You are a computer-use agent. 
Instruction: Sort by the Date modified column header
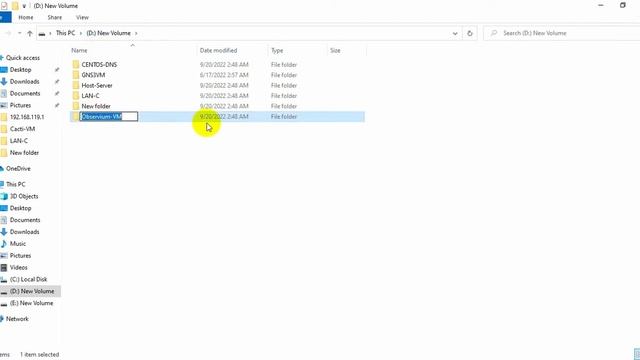(x=218, y=51)
